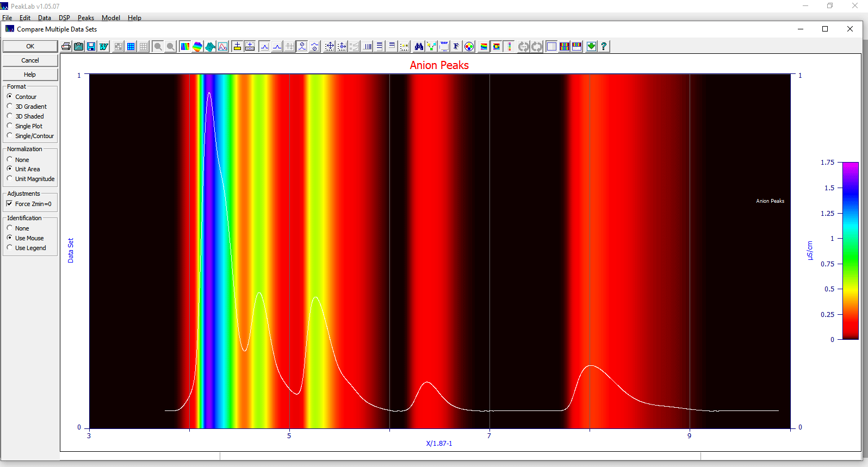
Task: Open the Peaks menu
Action: click(x=86, y=18)
